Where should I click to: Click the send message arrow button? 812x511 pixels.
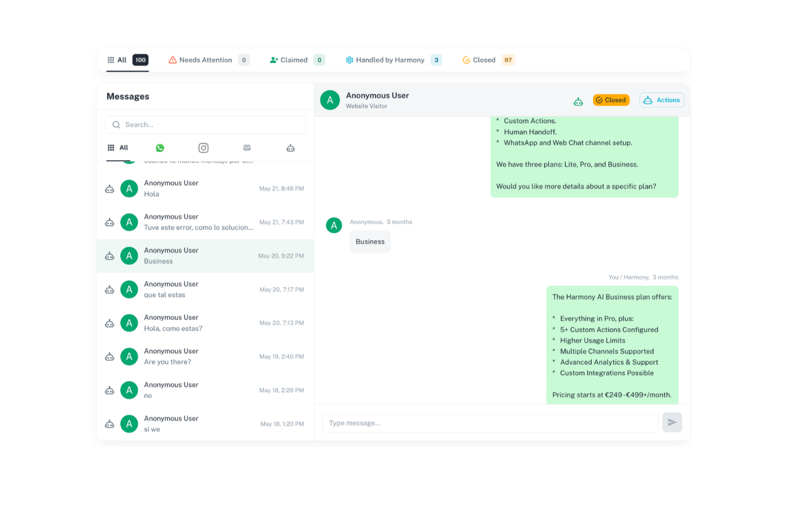672,423
